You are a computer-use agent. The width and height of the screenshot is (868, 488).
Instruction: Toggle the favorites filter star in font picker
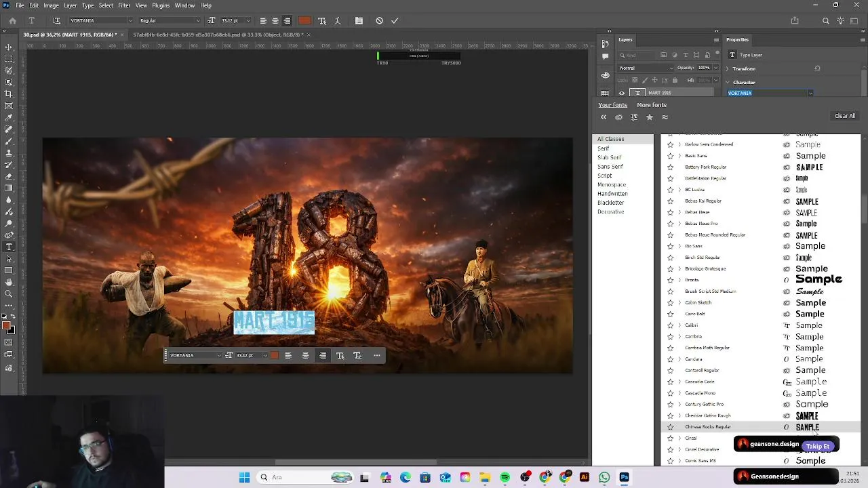click(x=649, y=117)
